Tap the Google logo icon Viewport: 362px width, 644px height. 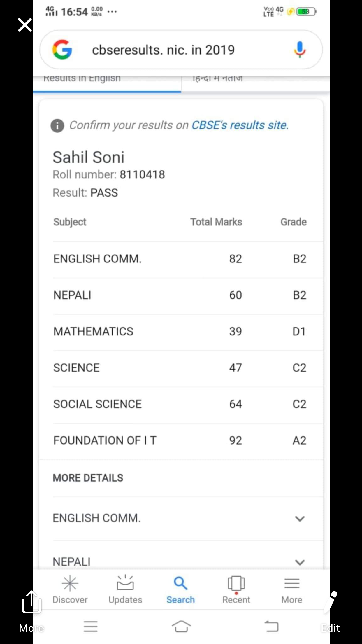62,50
